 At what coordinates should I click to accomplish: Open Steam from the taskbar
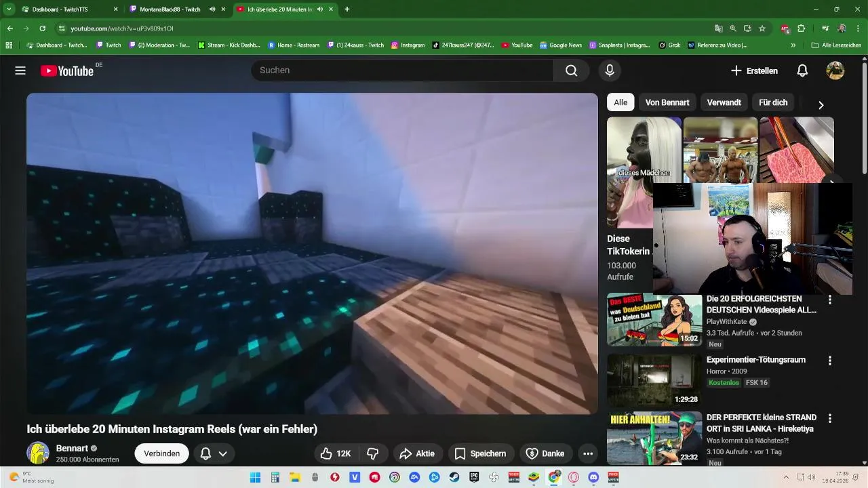(454, 477)
